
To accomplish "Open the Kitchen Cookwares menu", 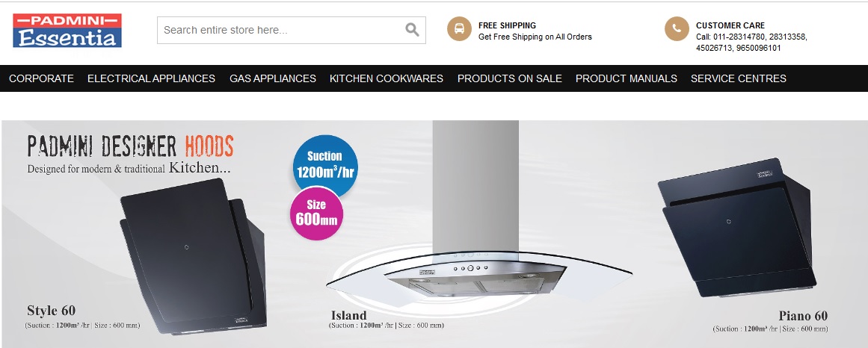I will tap(387, 78).
